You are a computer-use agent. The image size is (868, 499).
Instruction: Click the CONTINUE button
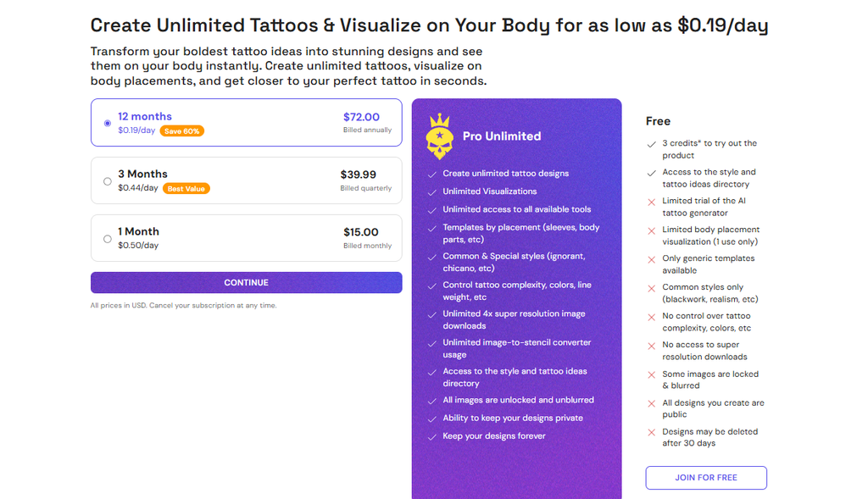click(247, 283)
